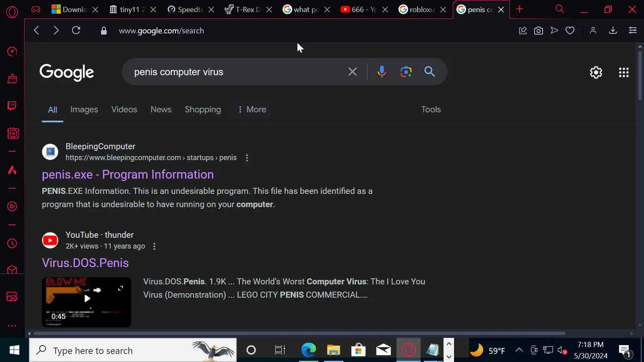This screenshot has width=644, height=362.
Task: Open the sidebar three-dot setup menu
Action: coord(12,326)
